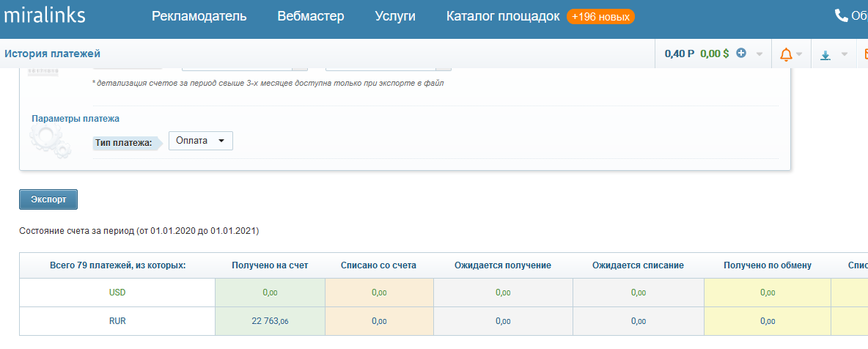Open the Рекламодатель menu
This screenshot has width=868, height=349.
pos(199,16)
